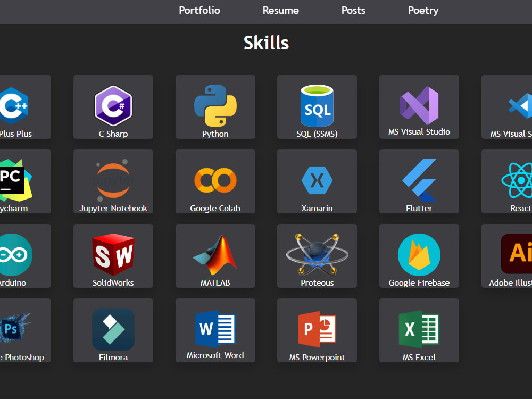Click the "Xamarin" label text
The height and width of the screenshot is (399, 532).
[317, 209]
